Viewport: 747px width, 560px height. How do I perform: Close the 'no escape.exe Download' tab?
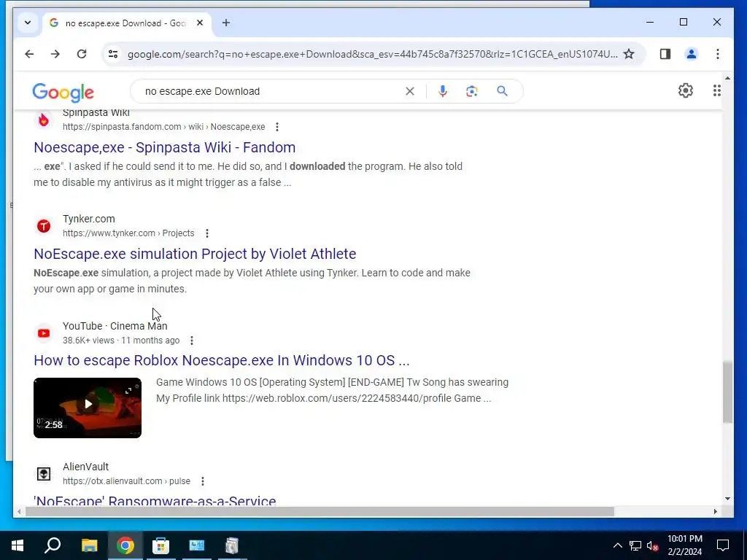click(200, 23)
